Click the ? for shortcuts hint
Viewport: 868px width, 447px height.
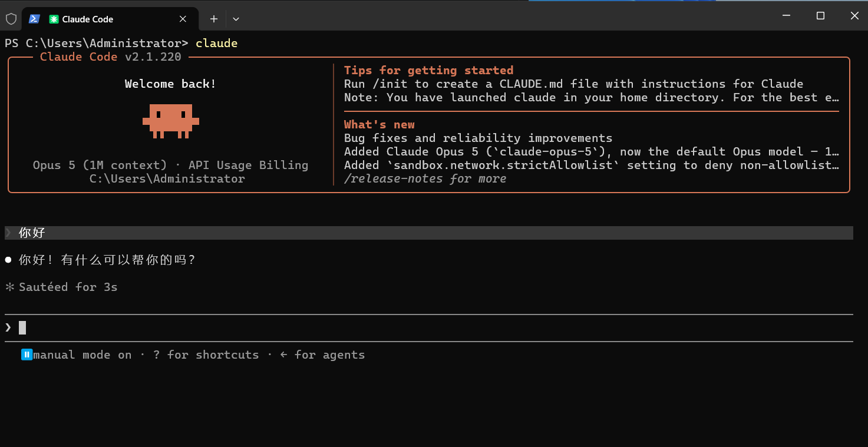[206, 355]
